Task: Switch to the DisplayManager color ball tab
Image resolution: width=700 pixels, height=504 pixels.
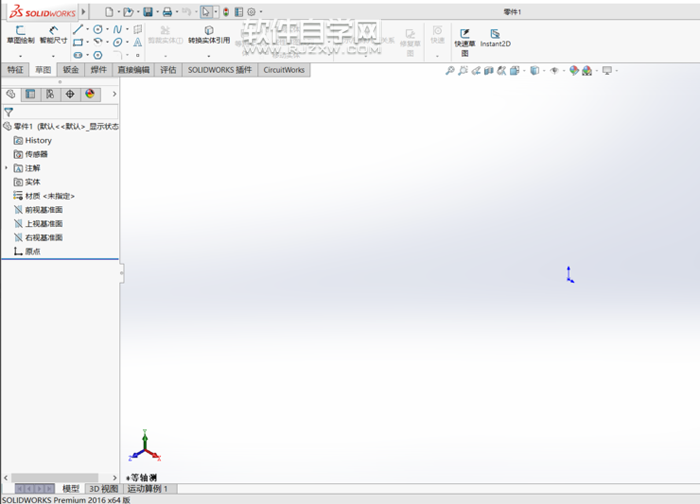Action: [90, 94]
